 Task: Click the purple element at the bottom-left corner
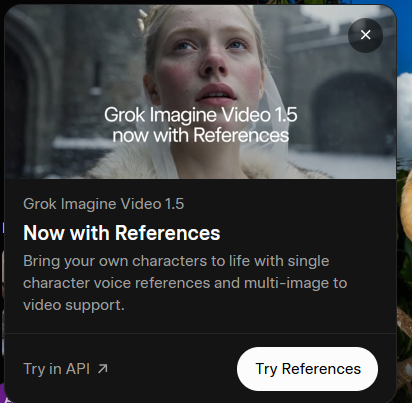tap(3, 393)
